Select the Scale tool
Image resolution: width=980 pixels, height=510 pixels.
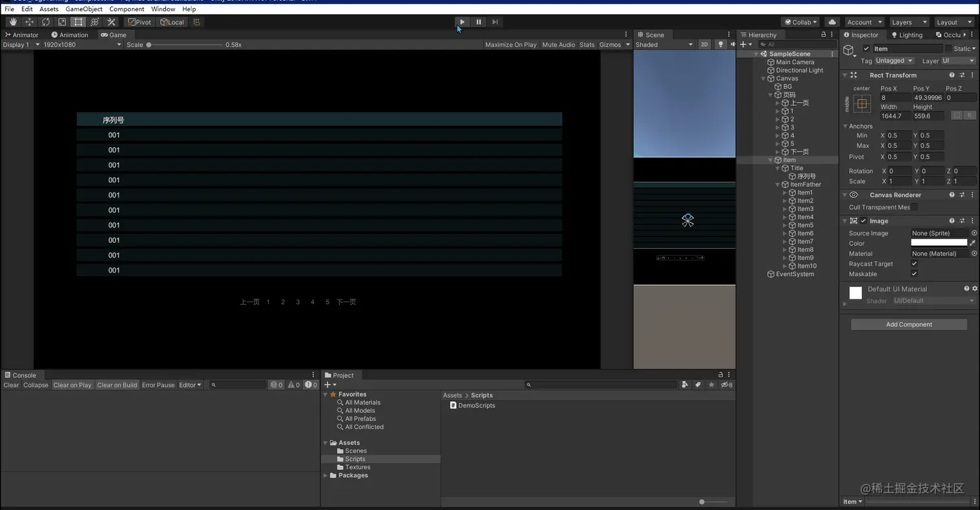click(x=62, y=22)
